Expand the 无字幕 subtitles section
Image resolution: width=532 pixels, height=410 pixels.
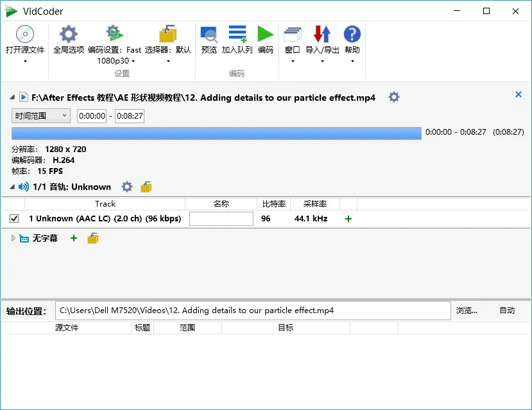[x=12, y=238]
